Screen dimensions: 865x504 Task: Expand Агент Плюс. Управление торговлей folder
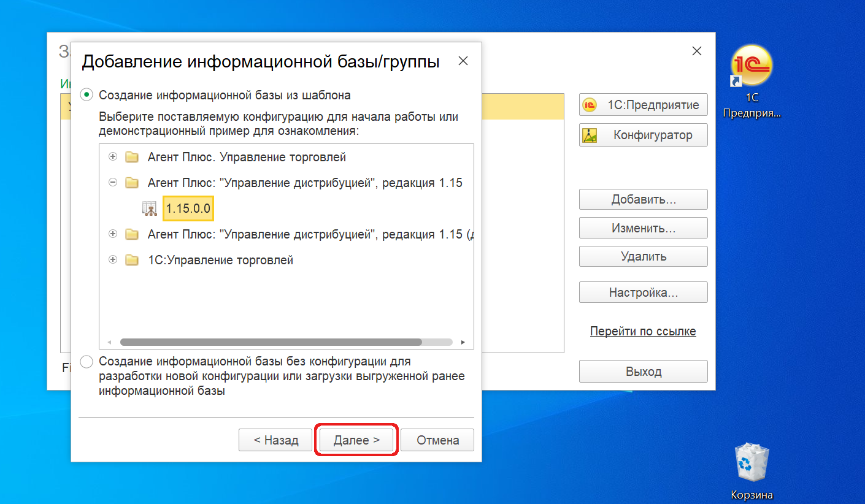(x=112, y=157)
